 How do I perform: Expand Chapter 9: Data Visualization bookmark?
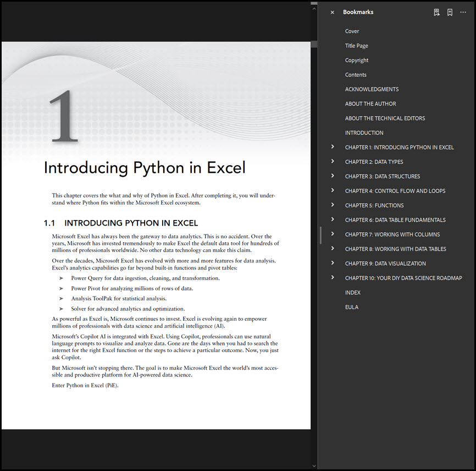click(x=333, y=263)
